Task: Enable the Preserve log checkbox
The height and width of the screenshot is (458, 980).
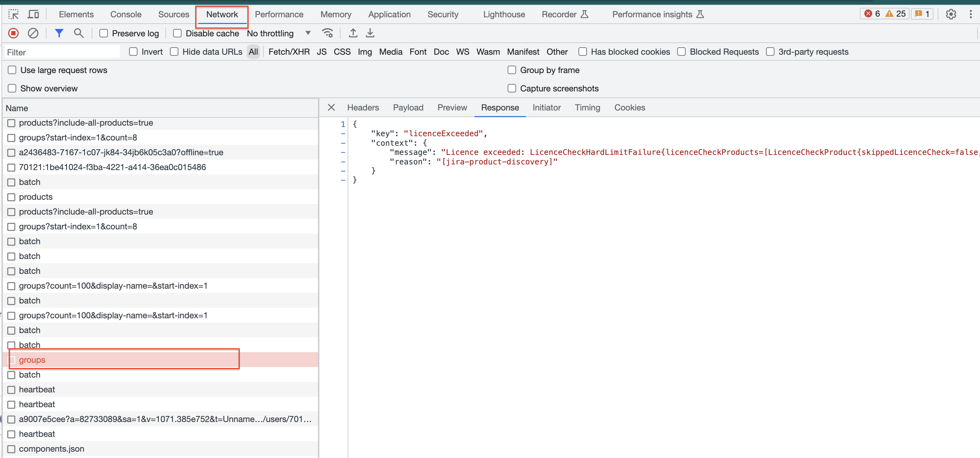Action: tap(104, 34)
